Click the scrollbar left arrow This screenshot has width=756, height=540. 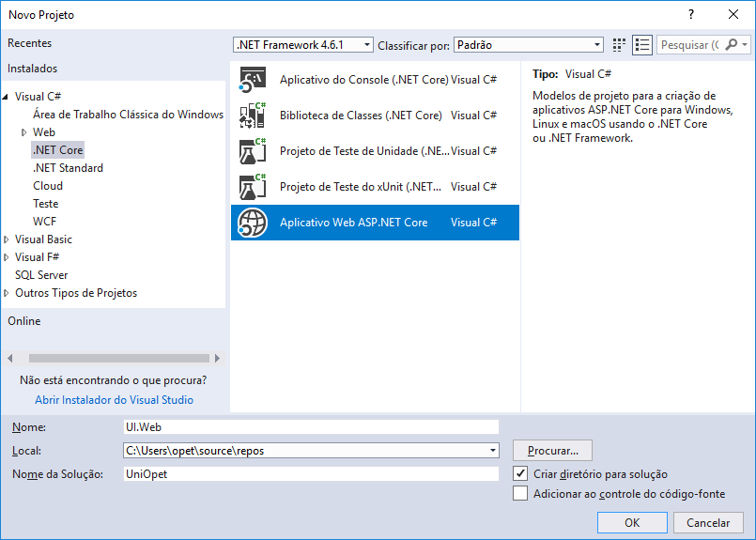(x=10, y=358)
